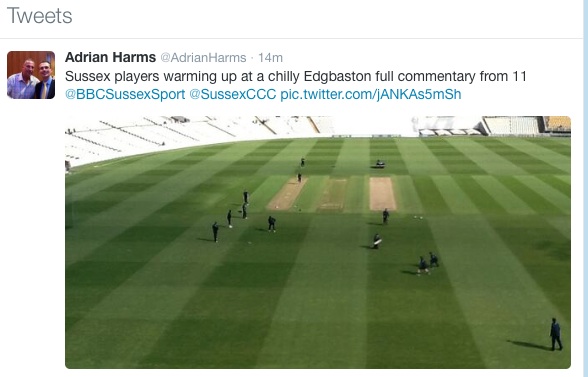Click the mower vehicle on the outfield
The image size is (588, 377).
380,164
